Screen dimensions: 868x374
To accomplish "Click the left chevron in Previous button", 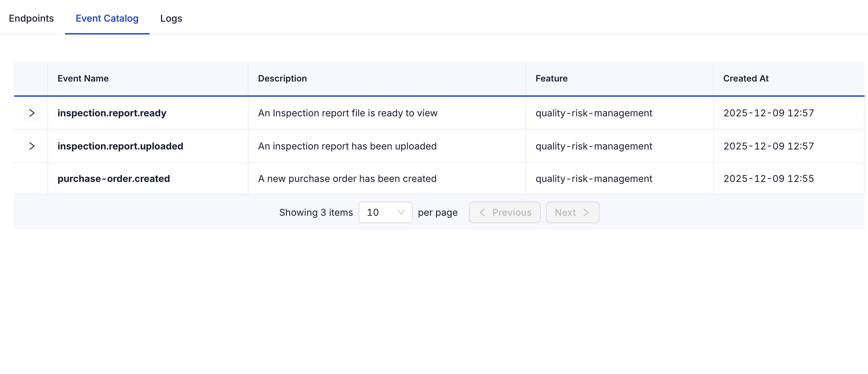I will pos(482,212).
